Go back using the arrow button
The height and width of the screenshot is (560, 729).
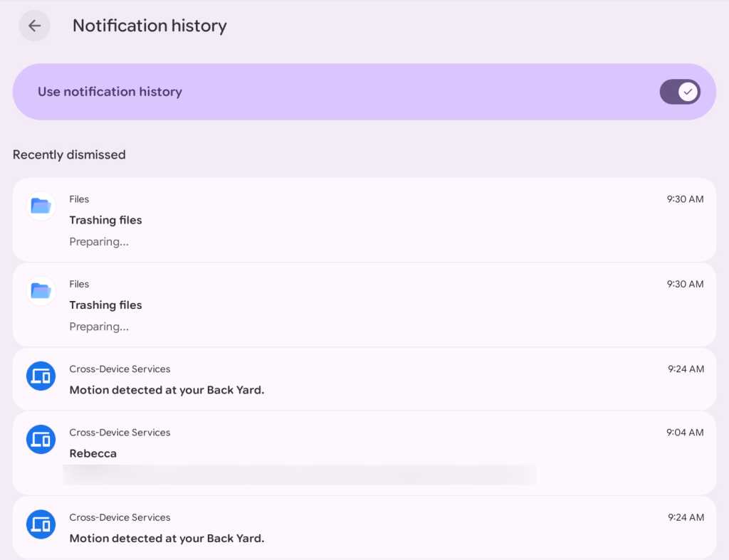[x=34, y=26]
